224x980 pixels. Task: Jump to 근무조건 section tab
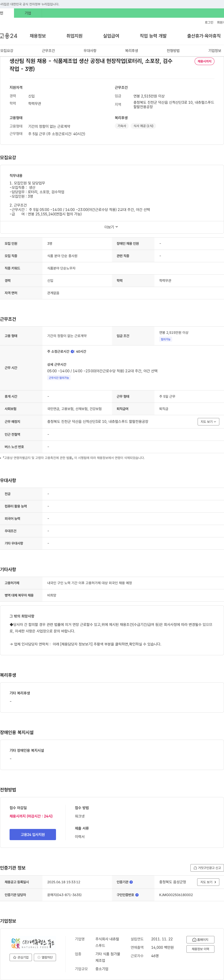(x=48, y=51)
